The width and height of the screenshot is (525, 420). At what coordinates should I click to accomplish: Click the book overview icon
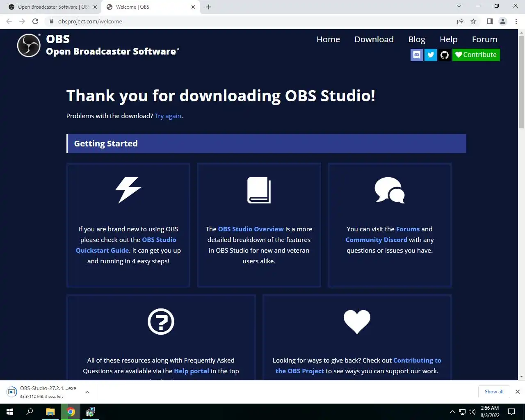pyautogui.click(x=259, y=190)
